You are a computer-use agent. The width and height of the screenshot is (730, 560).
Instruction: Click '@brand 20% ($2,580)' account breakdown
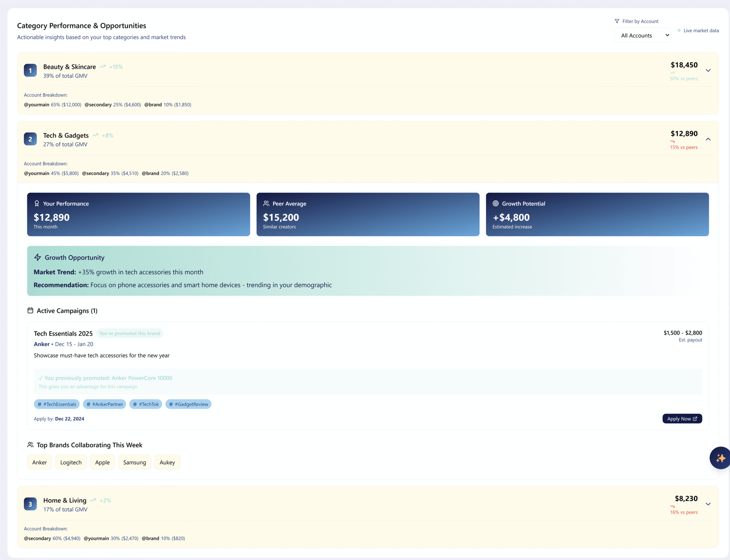165,173
